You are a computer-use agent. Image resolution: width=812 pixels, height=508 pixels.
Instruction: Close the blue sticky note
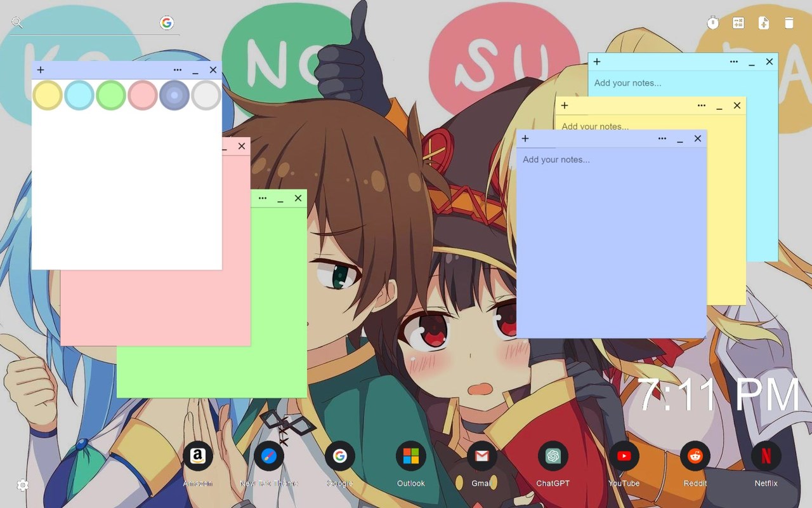click(698, 138)
